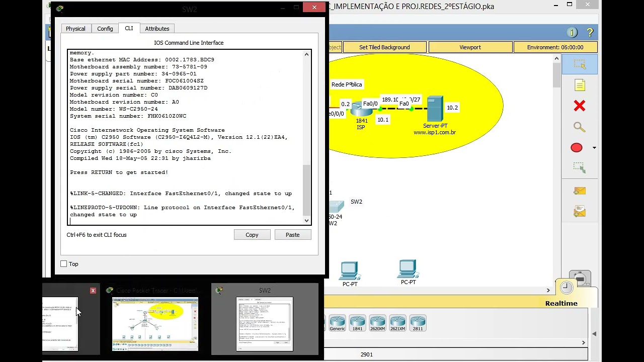Select the Select tool in right toolbar
The height and width of the screenshot is (362, 644).
click(580, 65)
